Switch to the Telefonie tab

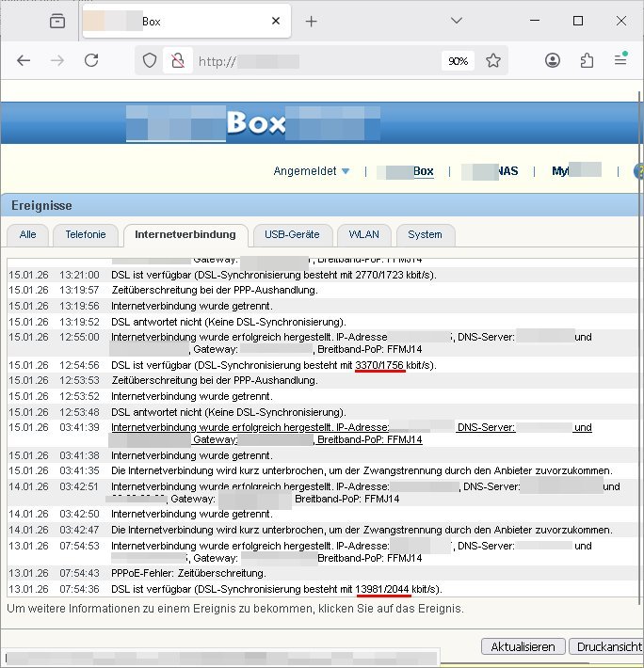[86, 234]
